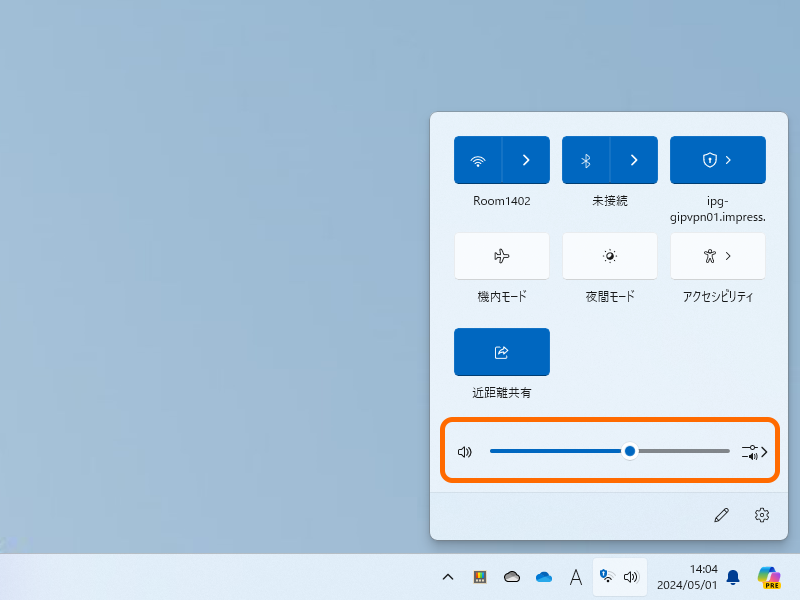The height and width of the screenshot is (600, 800).
Task: Toggle the Wi-Fi button off
Action: [478, 160]
